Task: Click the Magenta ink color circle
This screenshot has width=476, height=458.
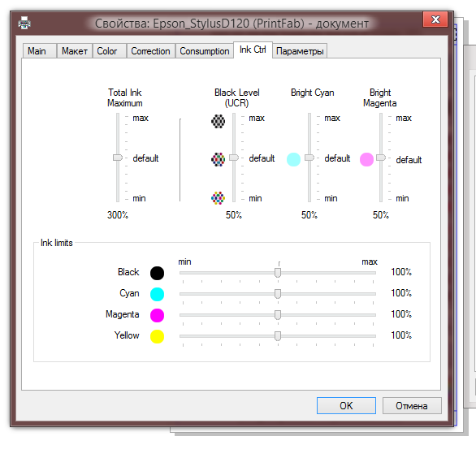Action: click(158, 315)
